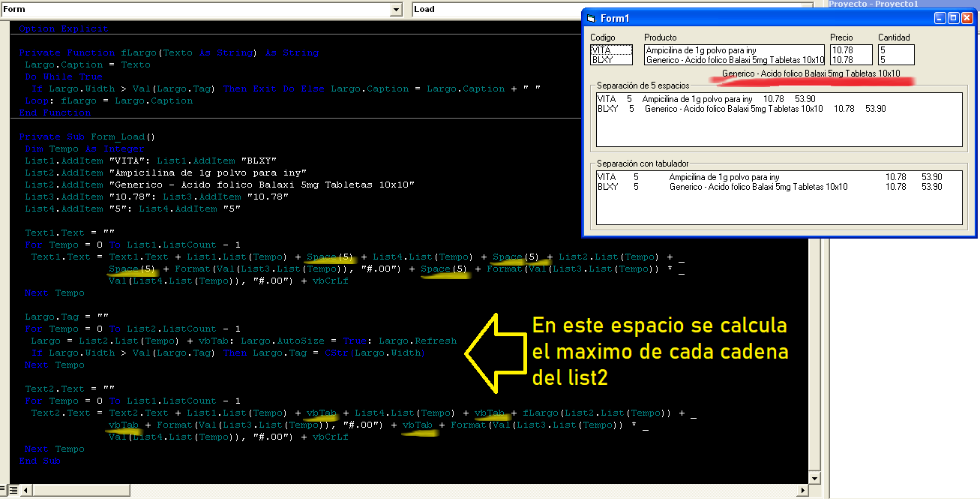980x499 pixels.
Task: Close the Form1 window
Action: [x=967, y=18]
